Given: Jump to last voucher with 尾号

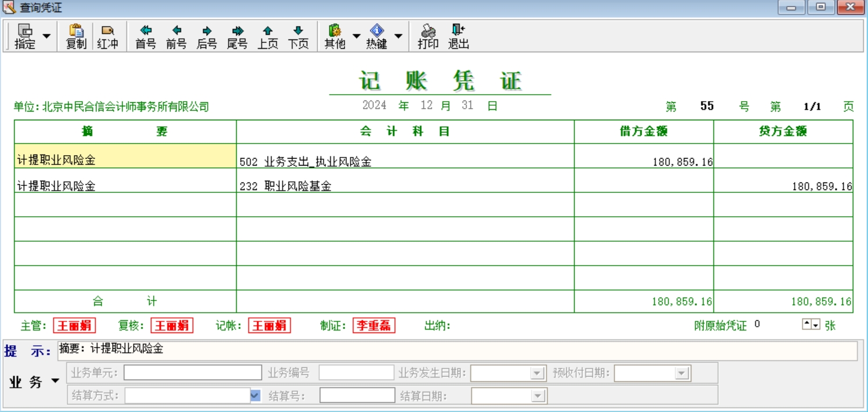Looking at the screenshot, I should (x=237, y=36).
